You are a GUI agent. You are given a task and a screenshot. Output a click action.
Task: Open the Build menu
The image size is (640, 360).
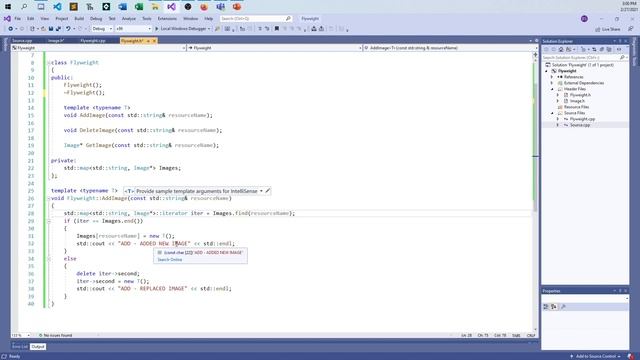(x=79, y=19)
